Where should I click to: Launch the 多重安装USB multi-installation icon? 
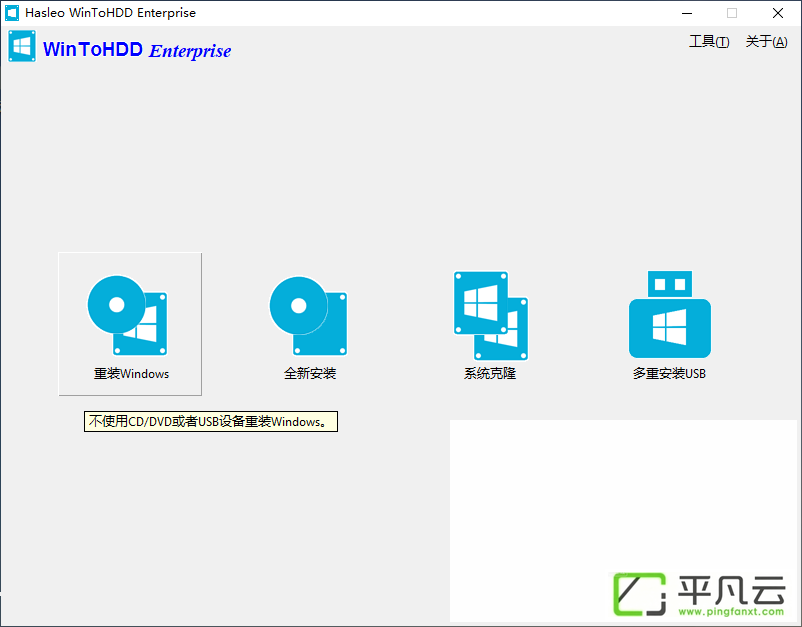pyautogui.click(x=670, y=314)
